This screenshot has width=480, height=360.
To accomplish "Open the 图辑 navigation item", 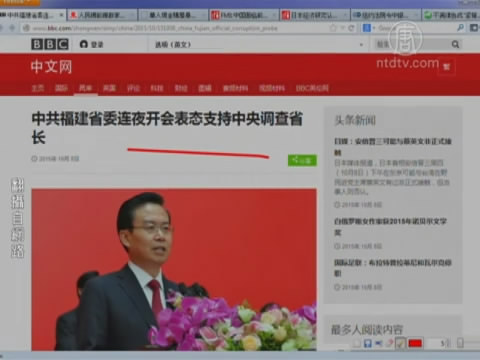I will click(205, 88).
